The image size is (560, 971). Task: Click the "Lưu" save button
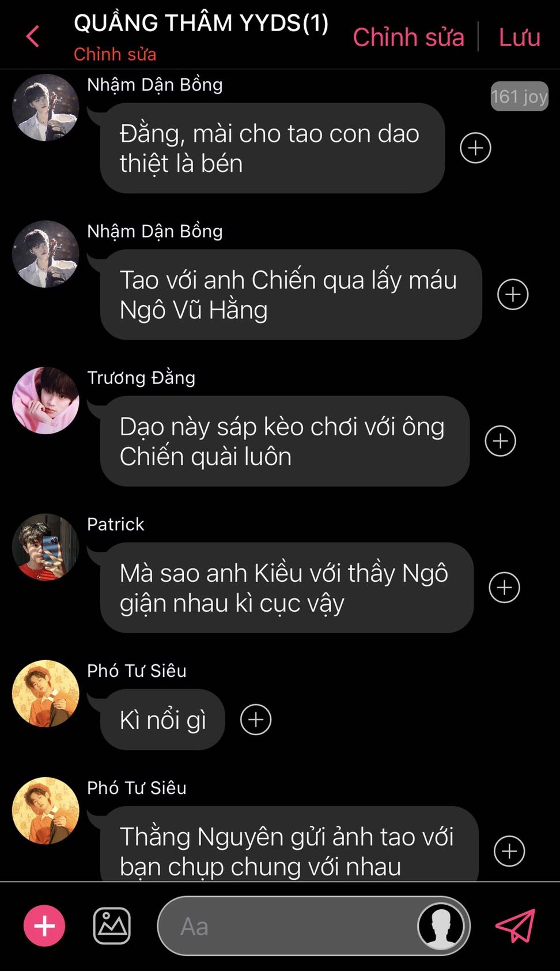coord(520,37)
